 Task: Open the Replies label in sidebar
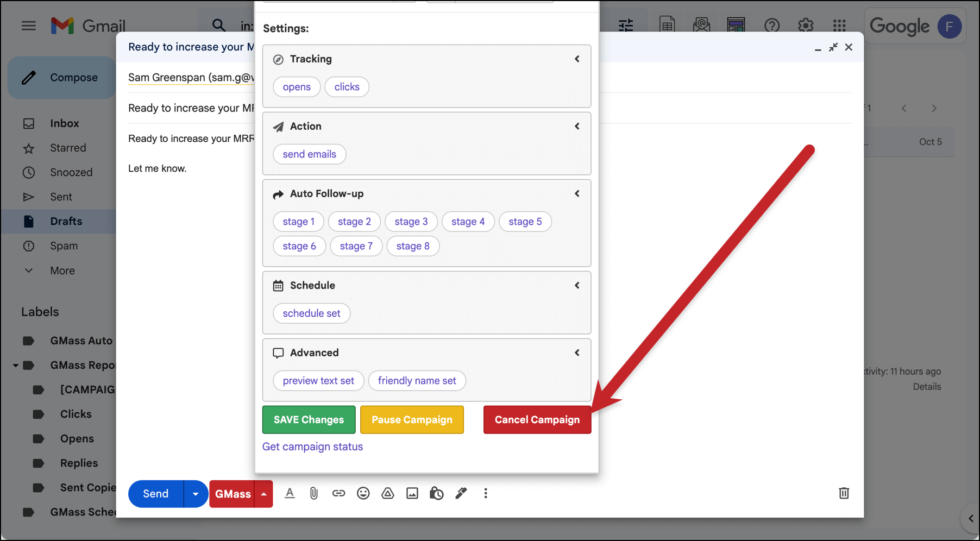click(x=79, y=463)
